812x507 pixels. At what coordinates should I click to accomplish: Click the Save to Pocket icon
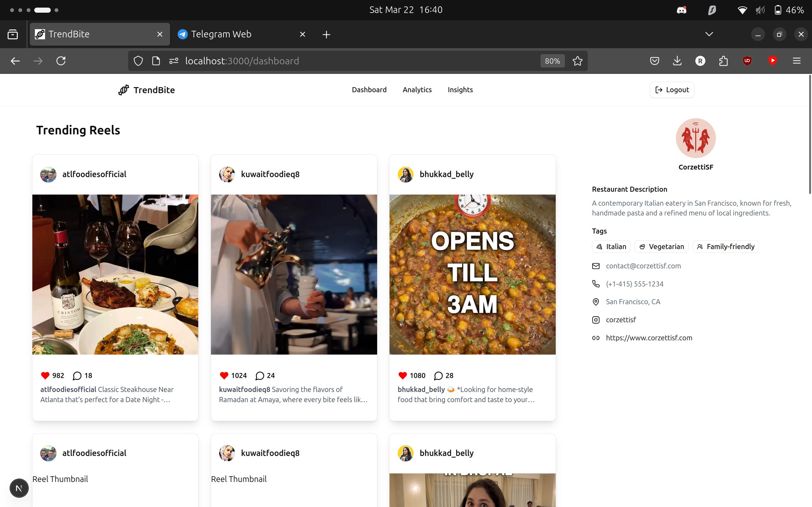(x=654, y=61)
